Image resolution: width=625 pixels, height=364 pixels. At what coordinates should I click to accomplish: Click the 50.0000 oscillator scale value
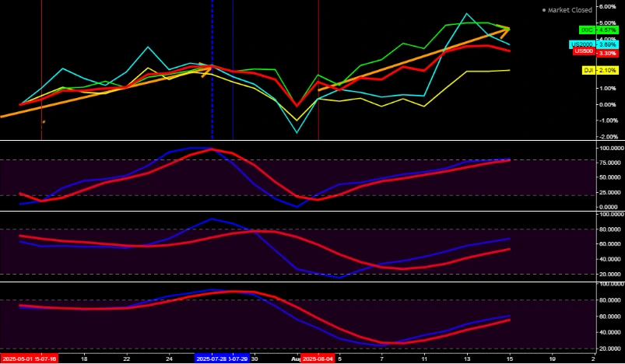pos(609,177)
